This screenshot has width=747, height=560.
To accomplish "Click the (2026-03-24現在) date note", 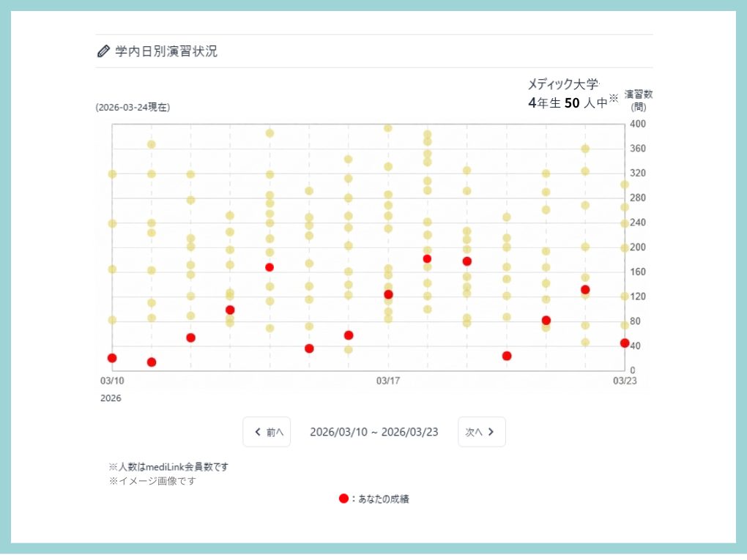I will [133, 108].
